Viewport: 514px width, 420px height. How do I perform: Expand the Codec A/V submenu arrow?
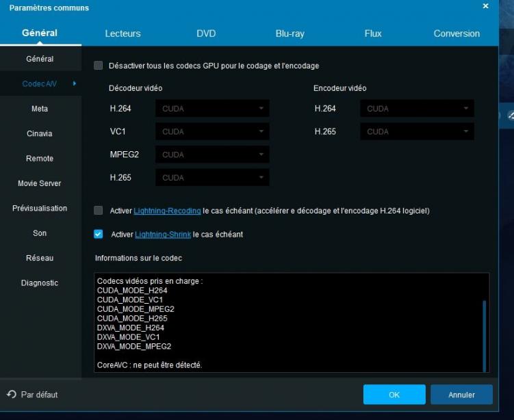[74, 84]
